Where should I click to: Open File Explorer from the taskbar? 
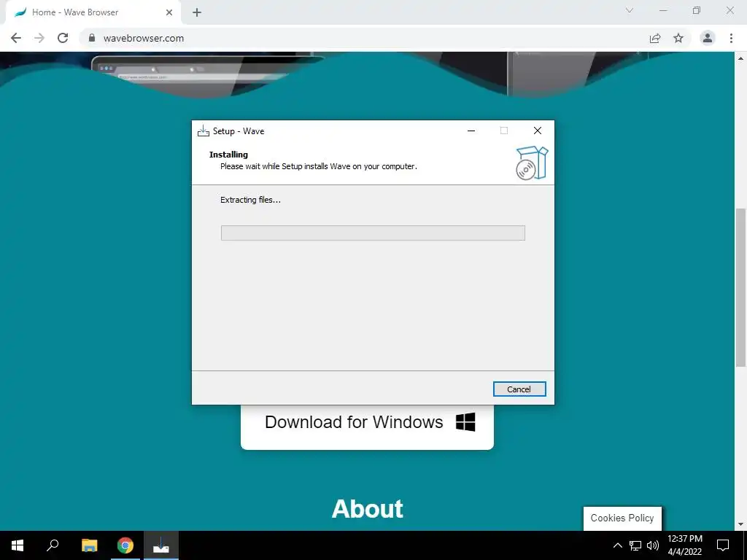89,545
